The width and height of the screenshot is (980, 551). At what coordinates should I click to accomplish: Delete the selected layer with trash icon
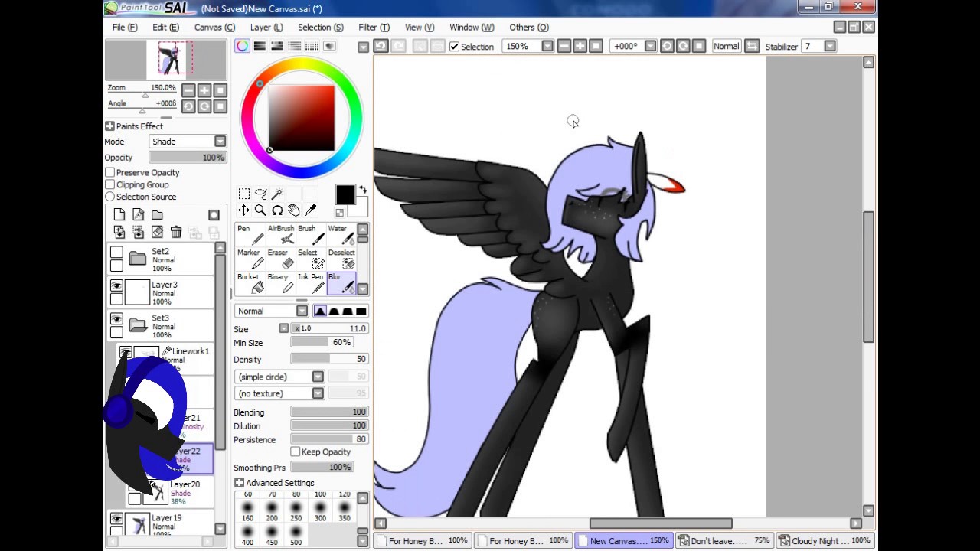coord(176,233)
